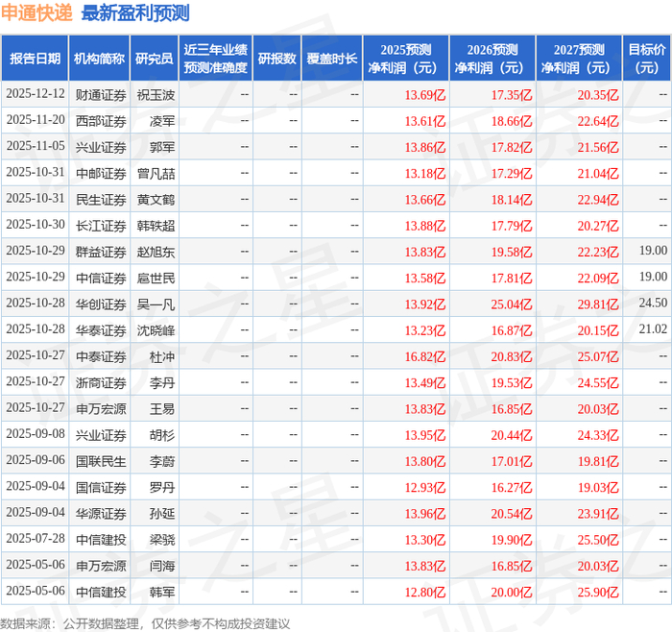672x632 pixels.
Task: Click the 12.93亿 profit value
Action: (x=424, y=487)
